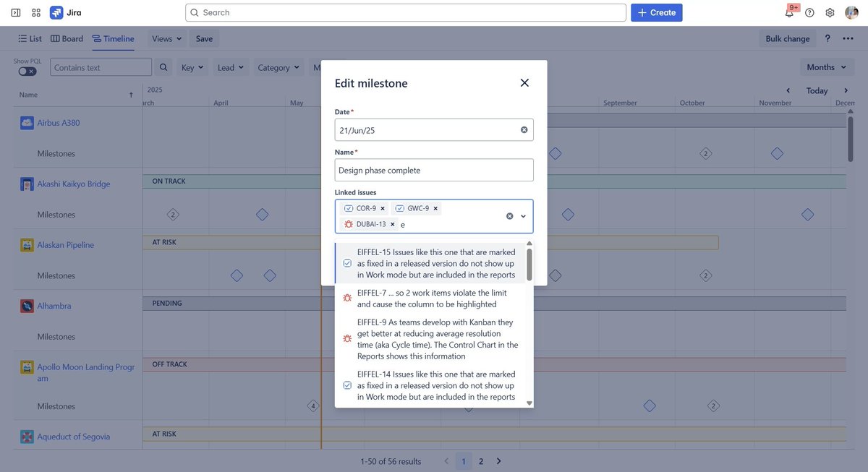This screenshot has width=868, height=472.
Task: Click the Akashi Kaikyo Bridge project avatar
Action: pyautogui.click(x=27, y=184)
